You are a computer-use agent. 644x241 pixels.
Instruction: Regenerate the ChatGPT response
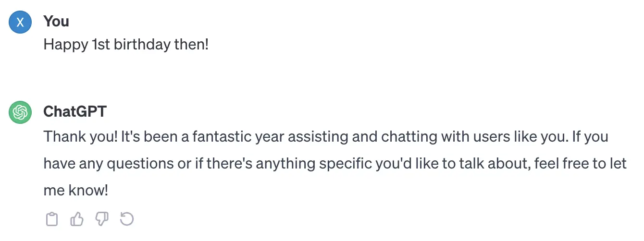127,219
